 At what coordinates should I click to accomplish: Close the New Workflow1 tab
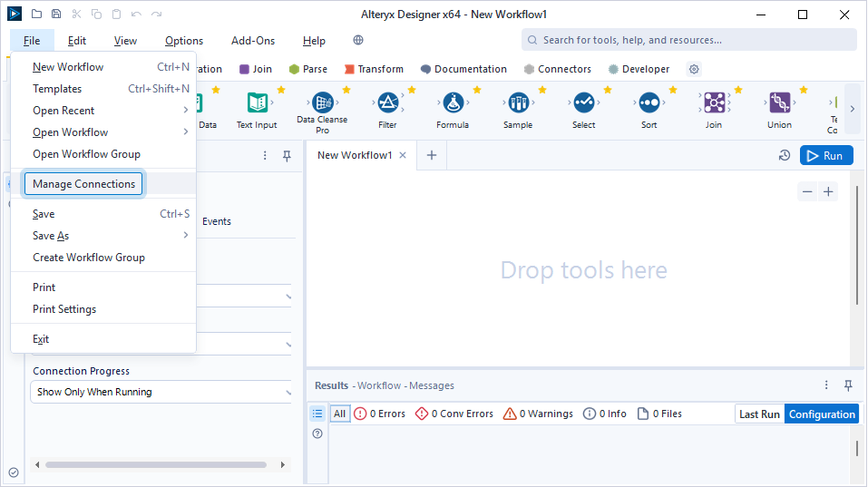click(x=403, y=155)
